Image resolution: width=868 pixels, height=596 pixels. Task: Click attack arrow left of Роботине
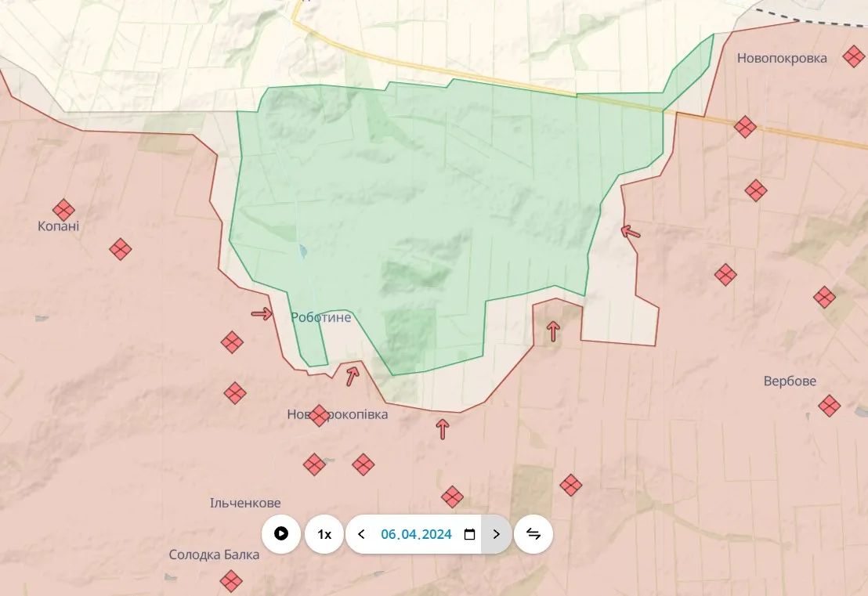(262, 314)
